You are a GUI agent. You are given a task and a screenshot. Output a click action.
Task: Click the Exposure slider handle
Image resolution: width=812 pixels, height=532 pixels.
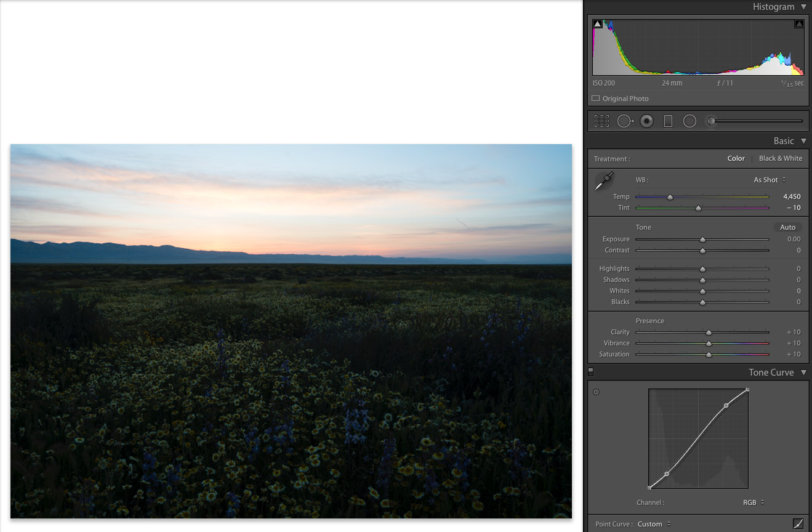click(702, 240)
